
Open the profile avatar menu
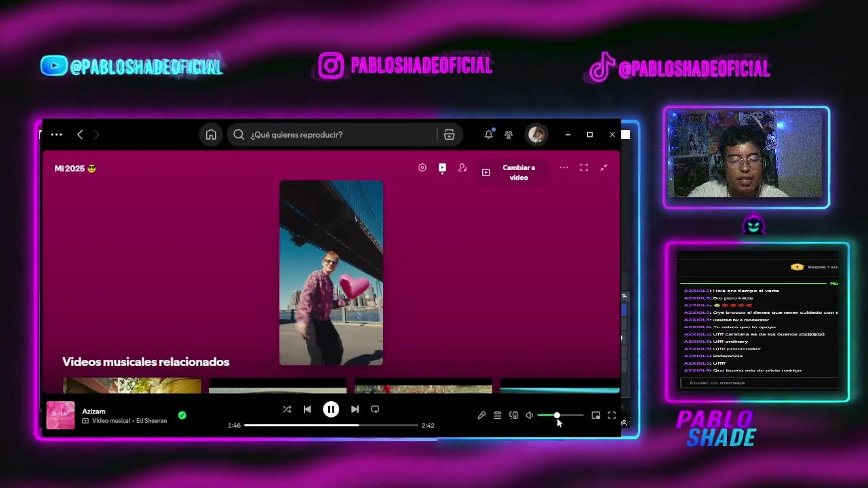pos(536,135)
